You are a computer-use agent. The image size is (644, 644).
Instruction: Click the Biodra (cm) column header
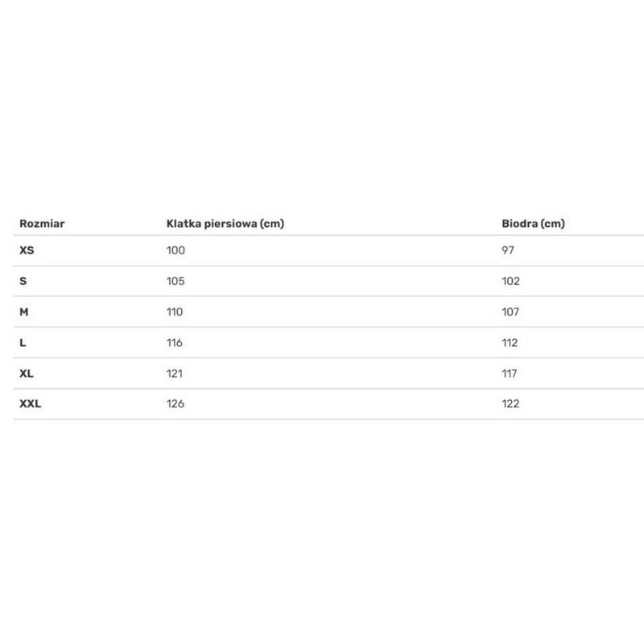tap(533, 224)
